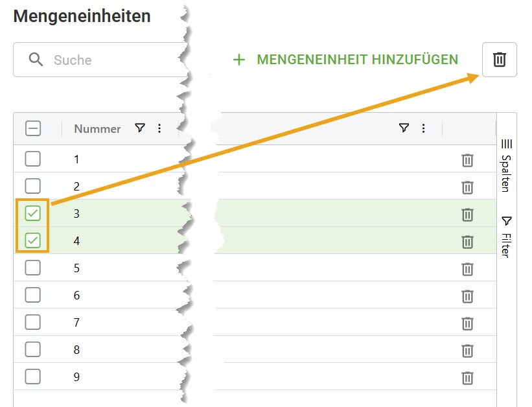532x407 pixels.
Task: Click the filter funnel in the second column header
Action: pyautogui.click(x=404, y=128)
